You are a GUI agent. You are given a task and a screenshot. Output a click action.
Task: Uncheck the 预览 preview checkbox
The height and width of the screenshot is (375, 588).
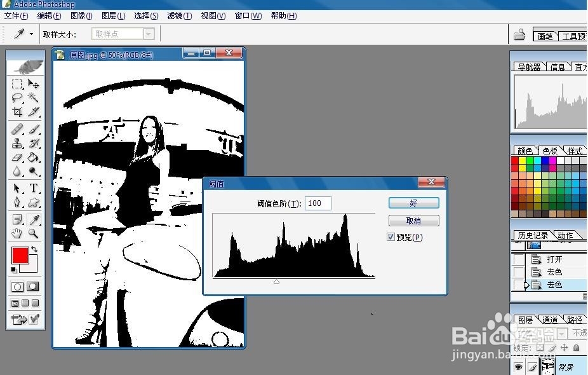point(391,237)
